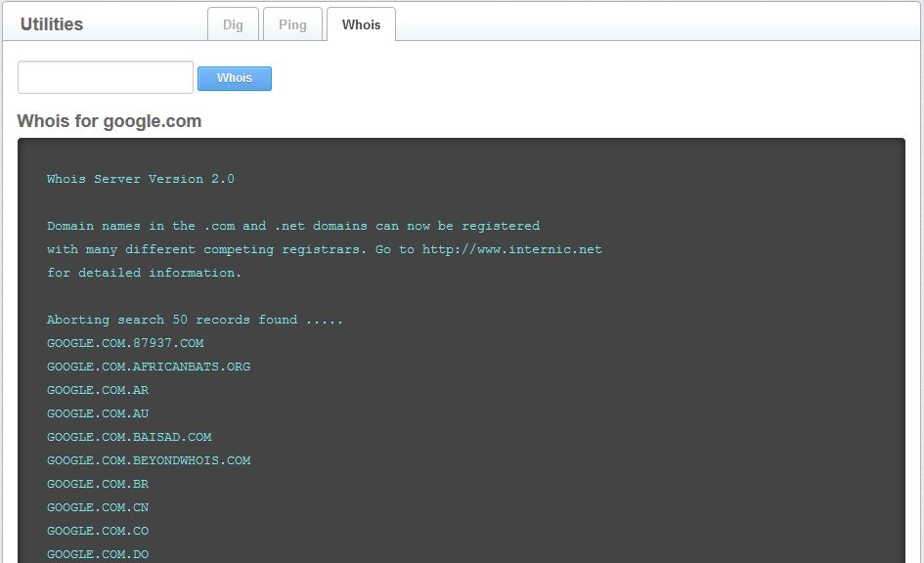The width and height of the screenshot is (924, 563).
Task: Switch to the Dig tab
Action: pos(233,24)
